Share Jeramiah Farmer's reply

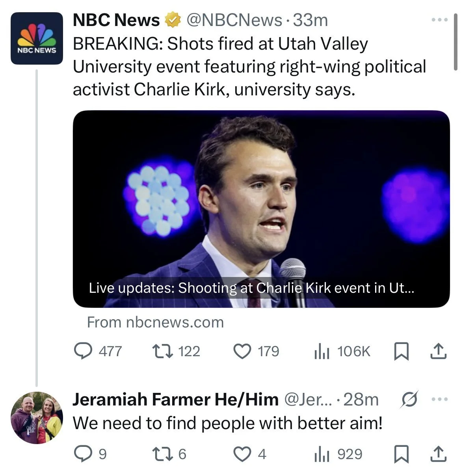click(x=438, y=454)
